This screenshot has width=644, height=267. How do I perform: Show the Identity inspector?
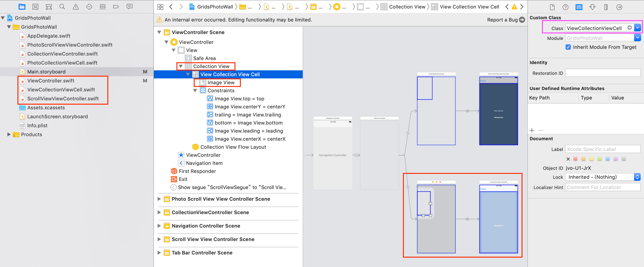(x=579, y=7)
